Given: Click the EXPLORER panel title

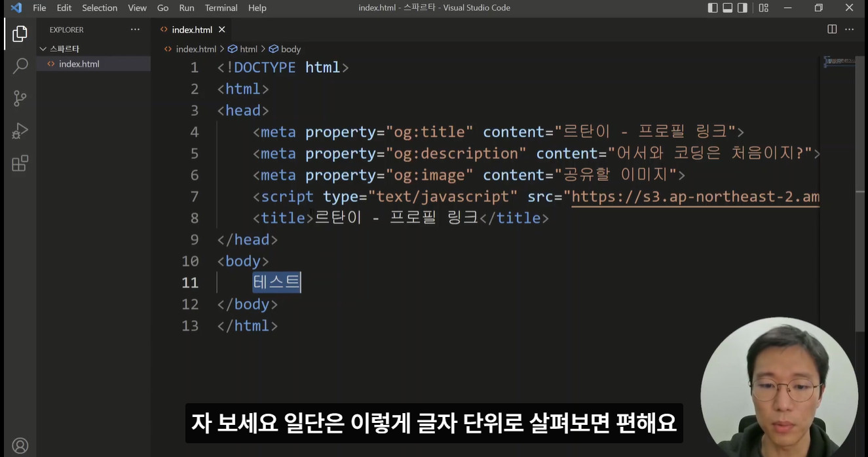Looking at the screenshot, I should (66, 30).
